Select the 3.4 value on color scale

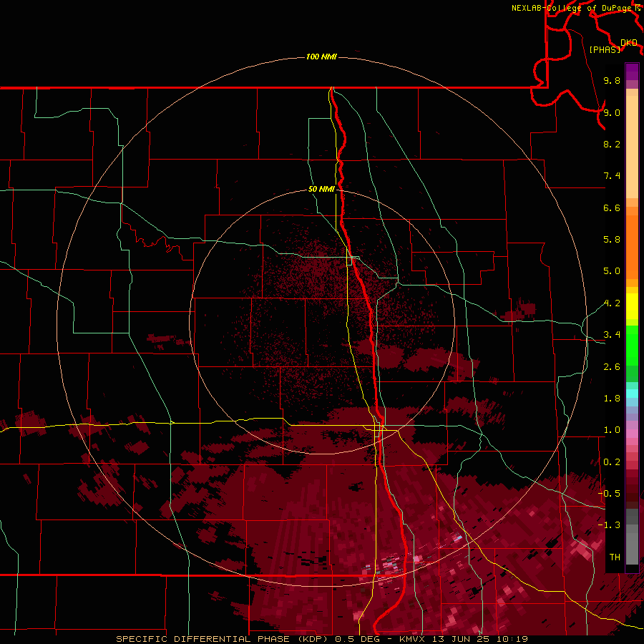pyautogui.click(x=612, y=335)
